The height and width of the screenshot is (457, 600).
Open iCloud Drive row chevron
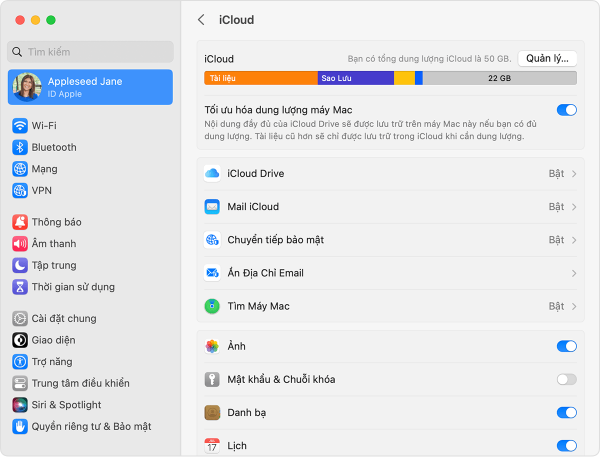pyautogui.click(x=574, y=174)
